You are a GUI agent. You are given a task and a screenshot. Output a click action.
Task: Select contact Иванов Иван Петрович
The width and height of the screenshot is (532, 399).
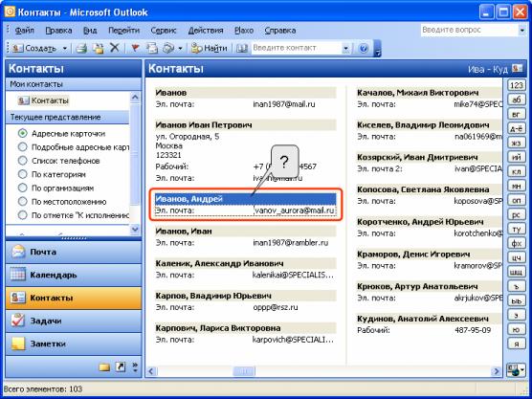[246, 124]
